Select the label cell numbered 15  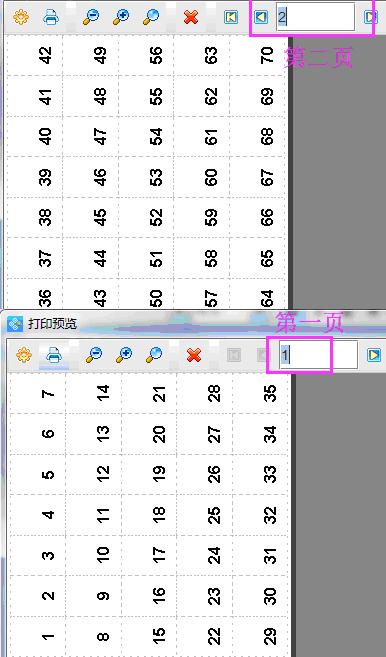tap(149, 636)
